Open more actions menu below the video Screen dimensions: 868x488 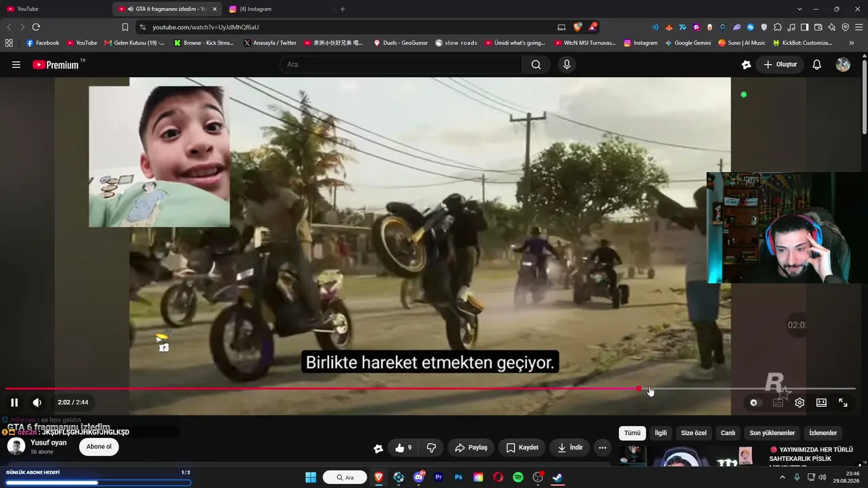[602, 448]
